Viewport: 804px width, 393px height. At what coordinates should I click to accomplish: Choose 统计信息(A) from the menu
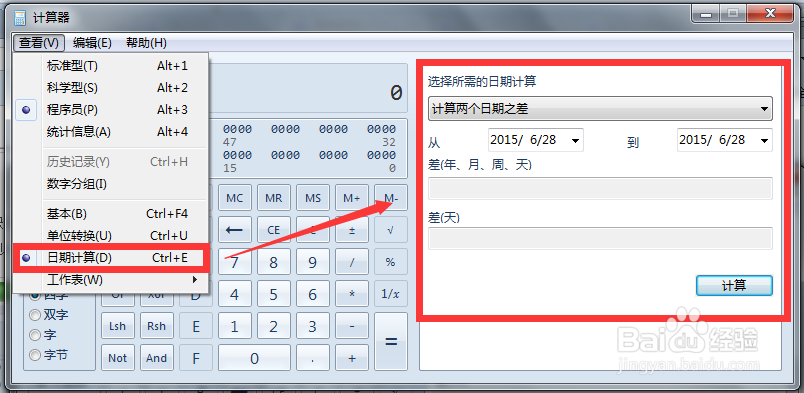(110, 132)
